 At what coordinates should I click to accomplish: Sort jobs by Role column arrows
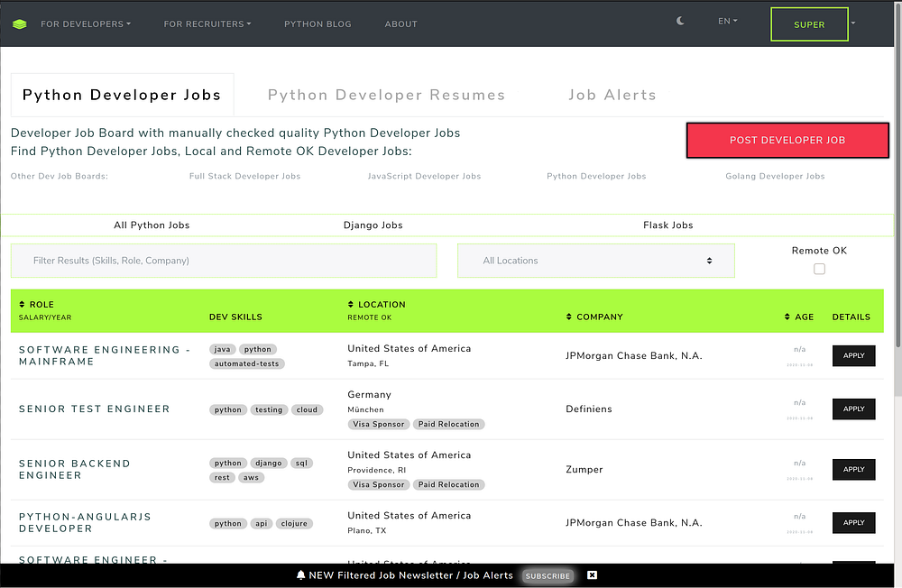pyautogui.click(x=23, y=305)
